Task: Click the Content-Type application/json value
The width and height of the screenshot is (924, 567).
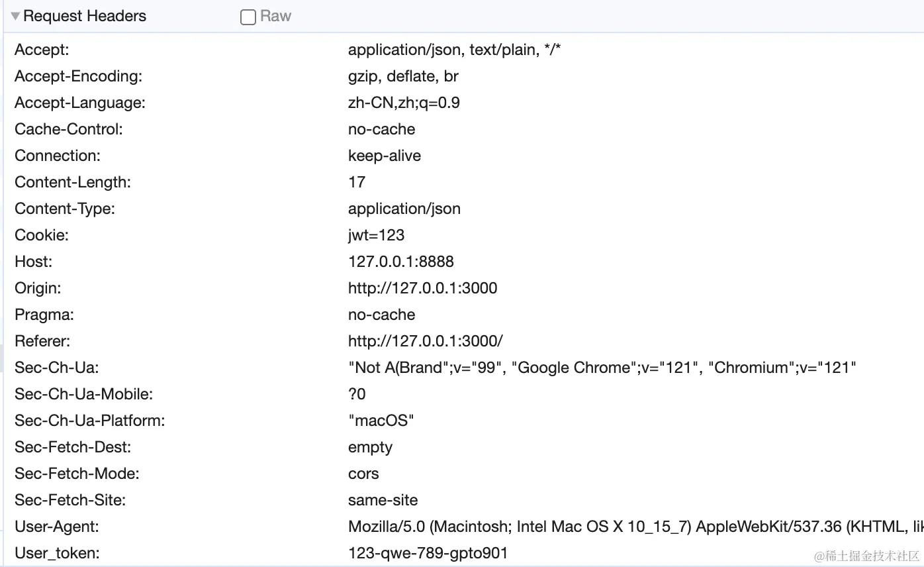Action: coord(404,209)
